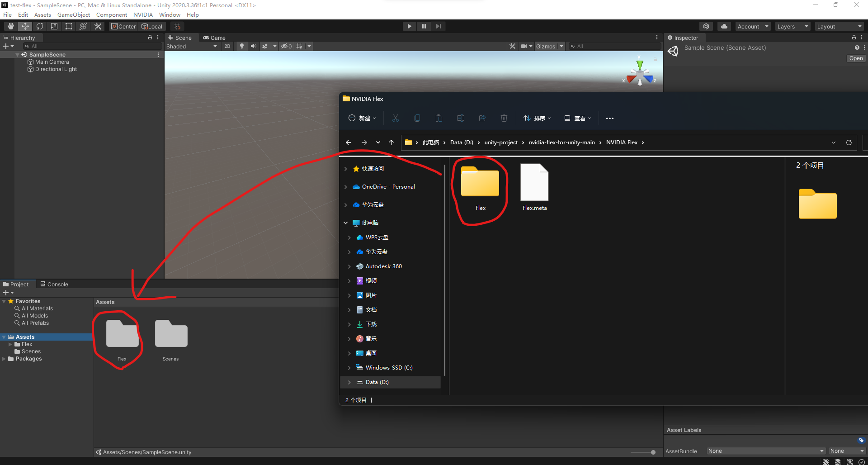868x465 pixels.
Task: Click the Step frame button
Action: point(439,26)
